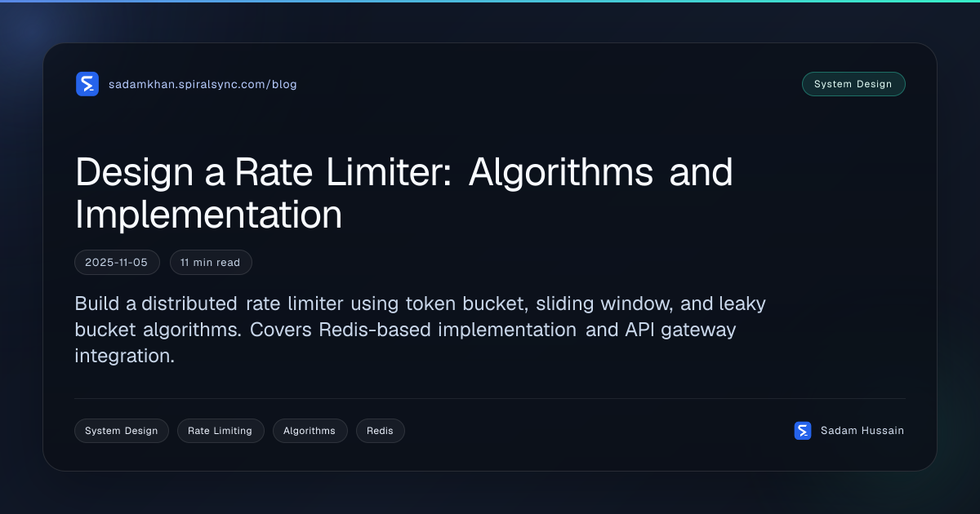
Task: Select the Redis tag
Action: click(x=381, y=431)
